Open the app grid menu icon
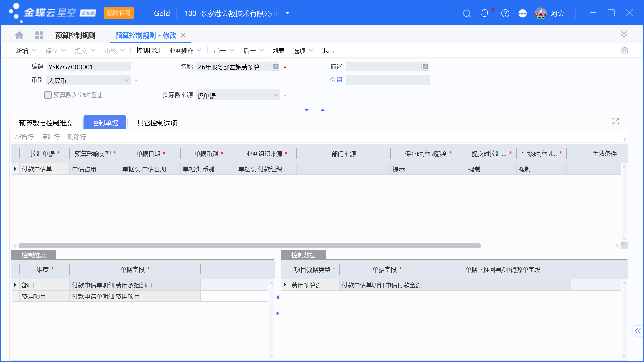 pos(39,35)
